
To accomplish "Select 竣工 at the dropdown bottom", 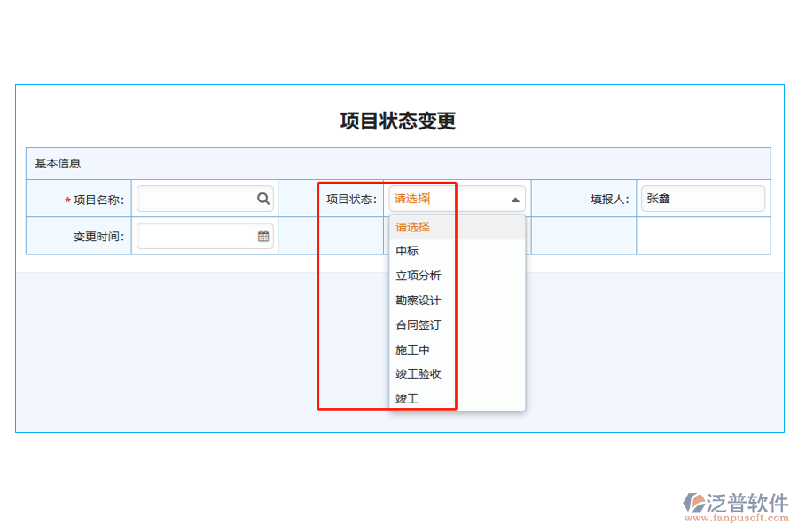I will (x=406, y=398).
